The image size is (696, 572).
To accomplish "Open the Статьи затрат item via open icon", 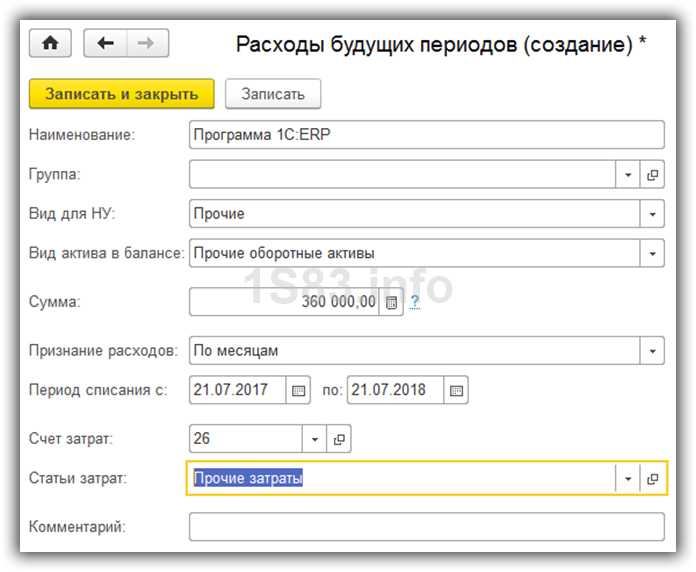I will point(652,478).
